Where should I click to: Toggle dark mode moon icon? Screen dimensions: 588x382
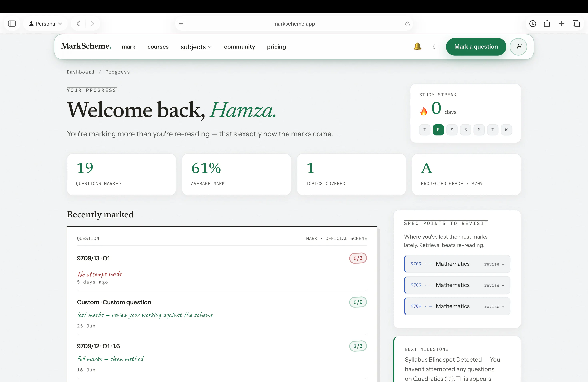pyautogui.click(x=434, y=47)
